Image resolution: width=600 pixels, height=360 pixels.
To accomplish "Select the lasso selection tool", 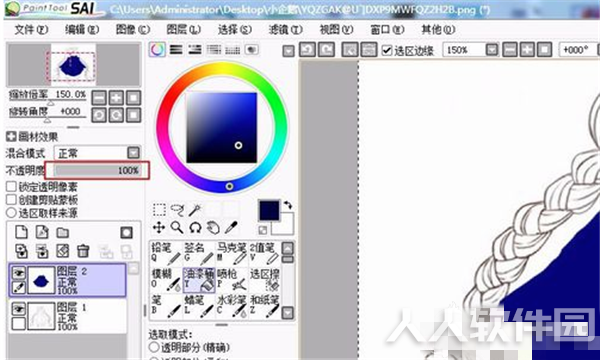I will [177, 210].
